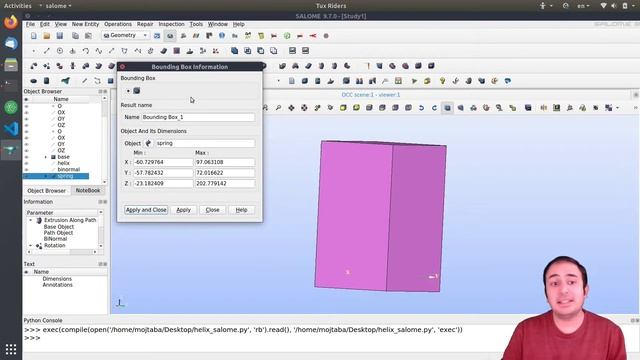Open the New Entity menu
This screenshot has height=360, width=640.
85,24
